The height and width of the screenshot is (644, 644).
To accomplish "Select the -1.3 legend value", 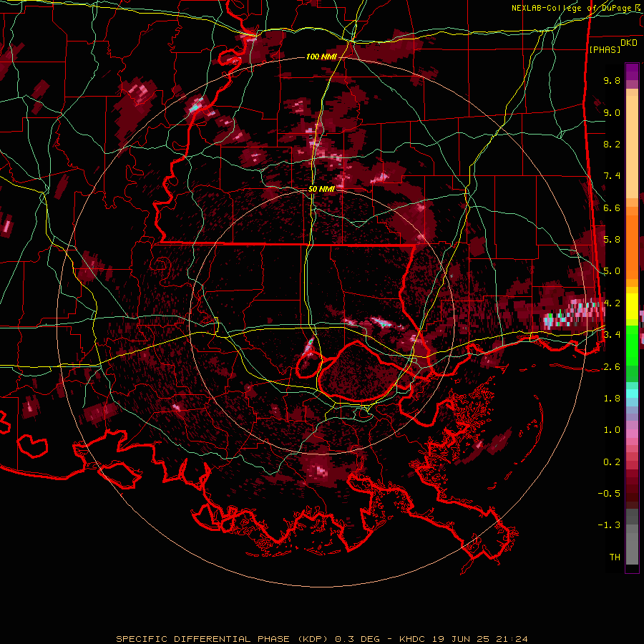I will click(x=609, y=525).
